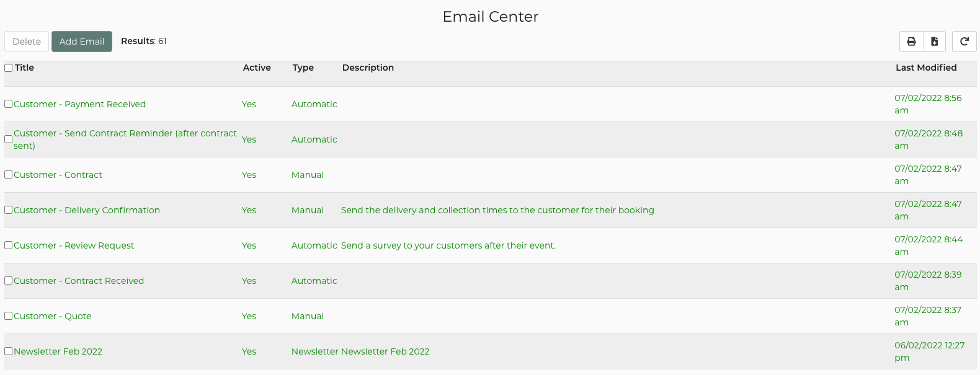
Task: Open the Customer - Review Request email
Action: [x=74, y=245]
